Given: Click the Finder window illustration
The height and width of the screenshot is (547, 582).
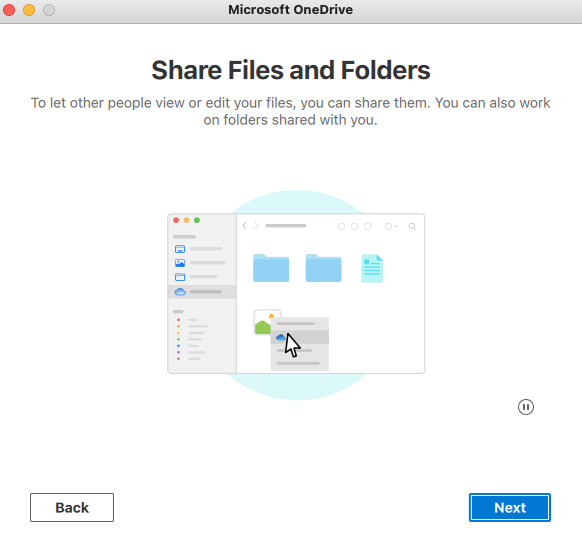Looking at the screenshot, I should pyautogui.click(x=296, y=294).
